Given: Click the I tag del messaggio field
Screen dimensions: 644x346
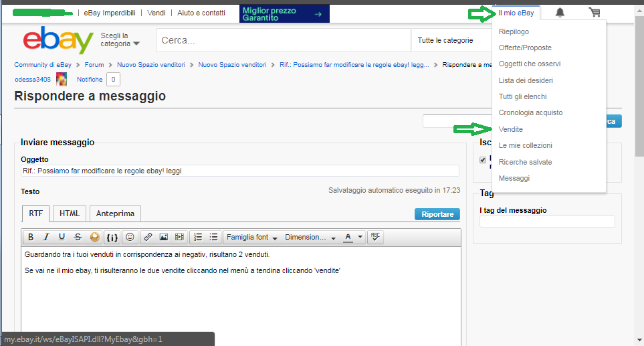Looking at the screenshot, I should point(547,222).
